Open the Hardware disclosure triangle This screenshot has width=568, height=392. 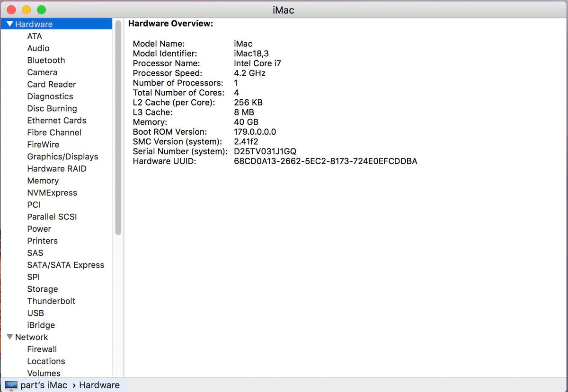(10, 24)
